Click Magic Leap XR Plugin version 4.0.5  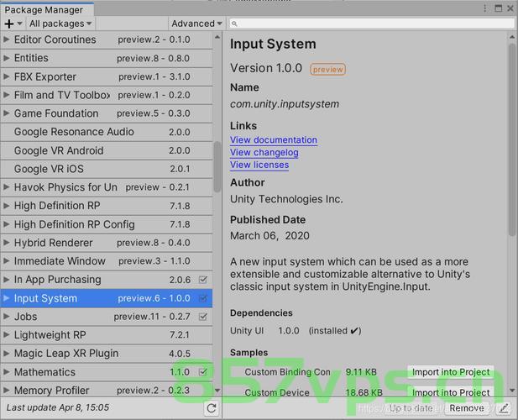pos(180,354)
